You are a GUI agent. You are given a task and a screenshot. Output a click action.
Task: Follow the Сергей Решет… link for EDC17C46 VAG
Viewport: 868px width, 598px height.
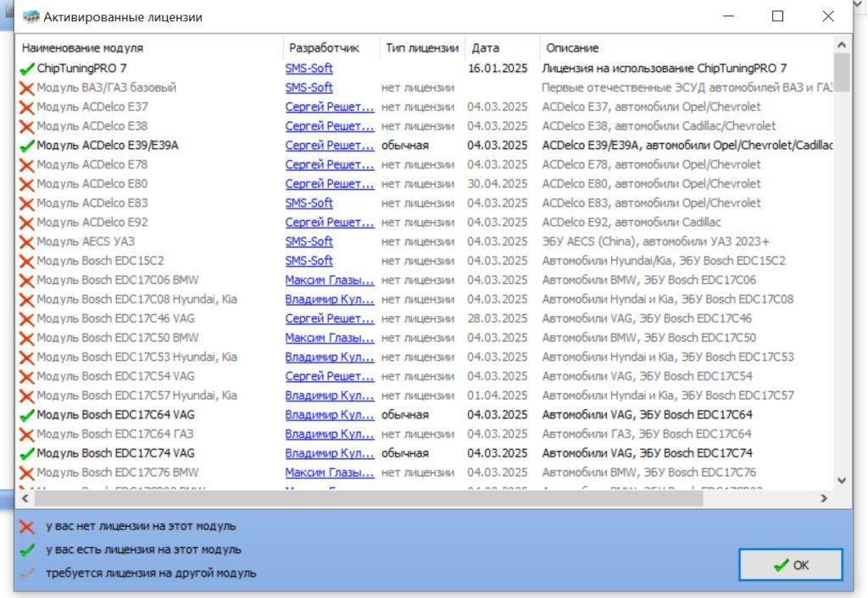330,318
